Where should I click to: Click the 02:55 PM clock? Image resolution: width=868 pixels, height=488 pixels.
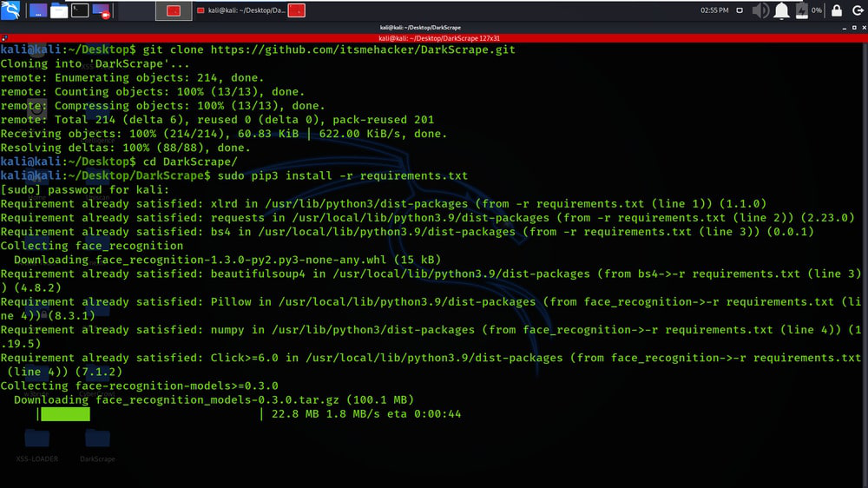pos(714,10)
